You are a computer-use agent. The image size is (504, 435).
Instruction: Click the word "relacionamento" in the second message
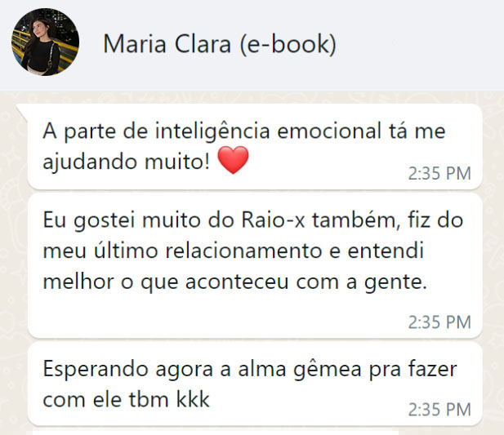(243, 251)
